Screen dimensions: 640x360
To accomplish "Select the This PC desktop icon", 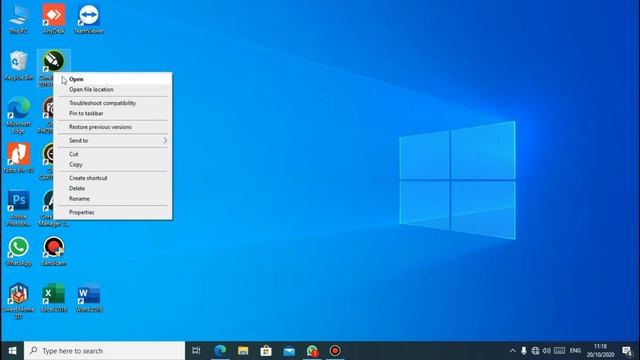I will click(x=18, y=19).
